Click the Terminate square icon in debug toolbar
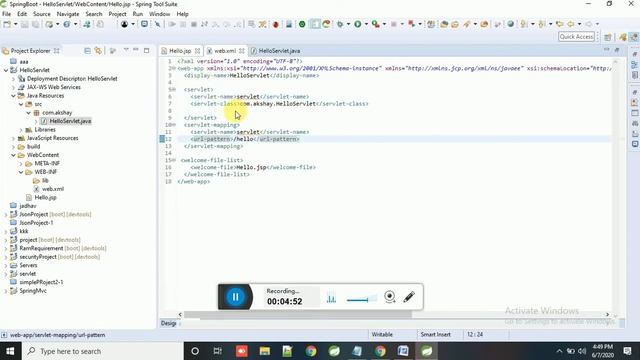 [x=194, y=24]
